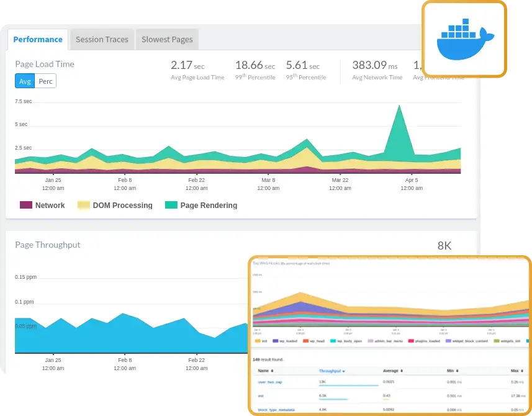Toggle widget_block_content swatch in hooks legend
This screenshot has width=532, height=416.
coord(448,341)
